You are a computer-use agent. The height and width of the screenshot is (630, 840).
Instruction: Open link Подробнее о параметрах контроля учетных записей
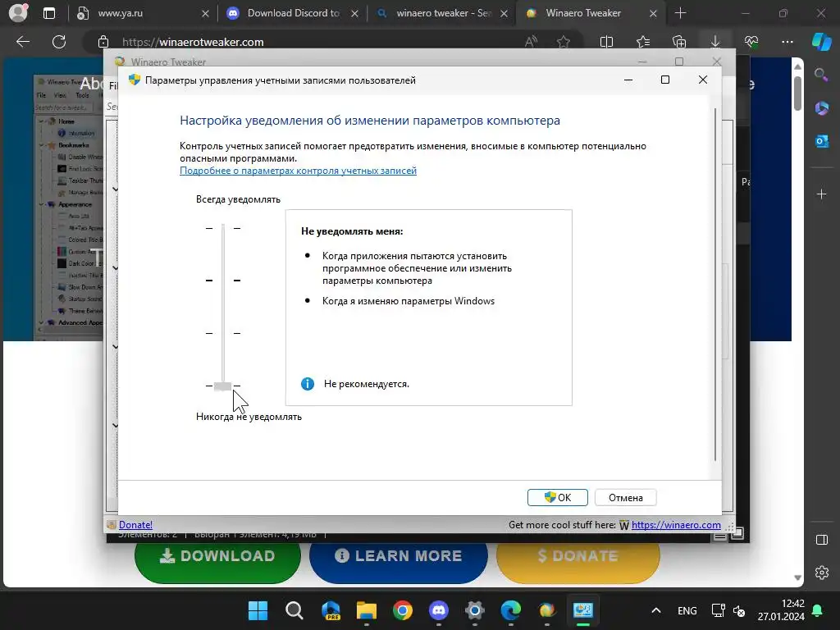tap(298, 171)
